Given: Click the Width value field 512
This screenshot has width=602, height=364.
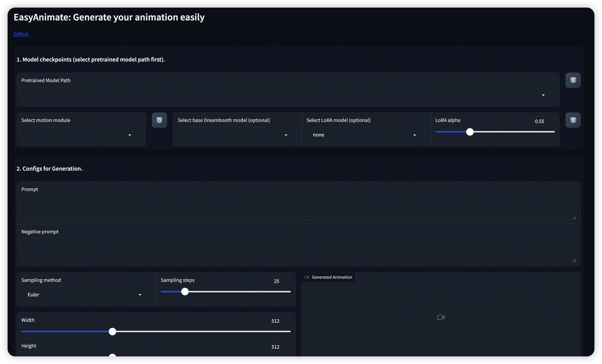Looking at the screenshot, I should coord(278,321).
